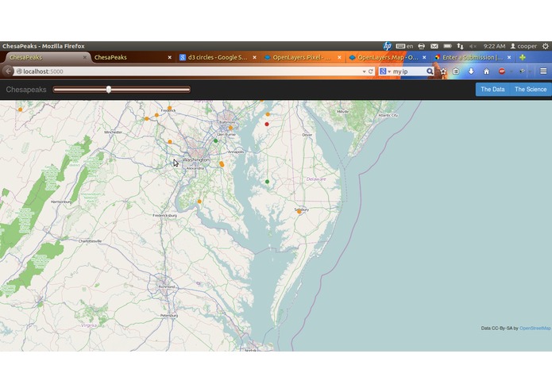
Task: Close the OpenLayers.Map tab
Action: 424,57
